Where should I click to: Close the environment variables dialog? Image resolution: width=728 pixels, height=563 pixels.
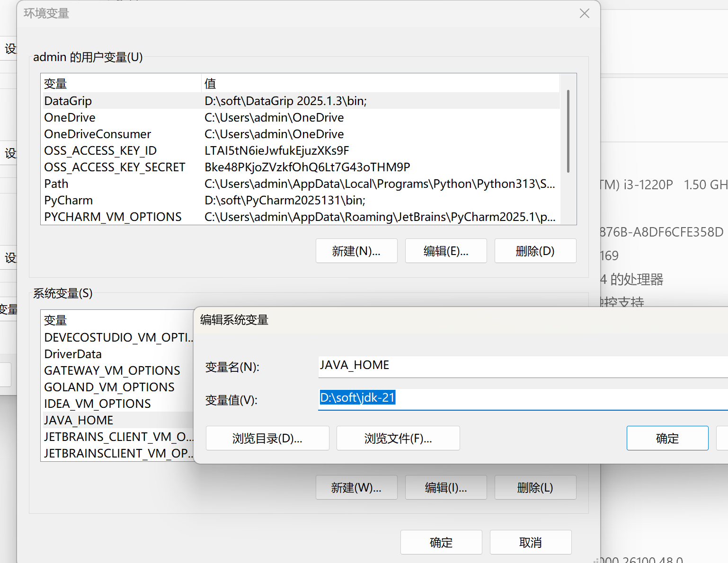point(584,13)
